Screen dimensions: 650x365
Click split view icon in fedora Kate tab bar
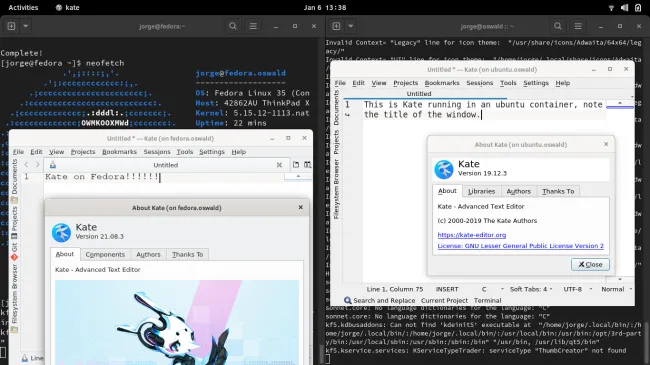307,165
